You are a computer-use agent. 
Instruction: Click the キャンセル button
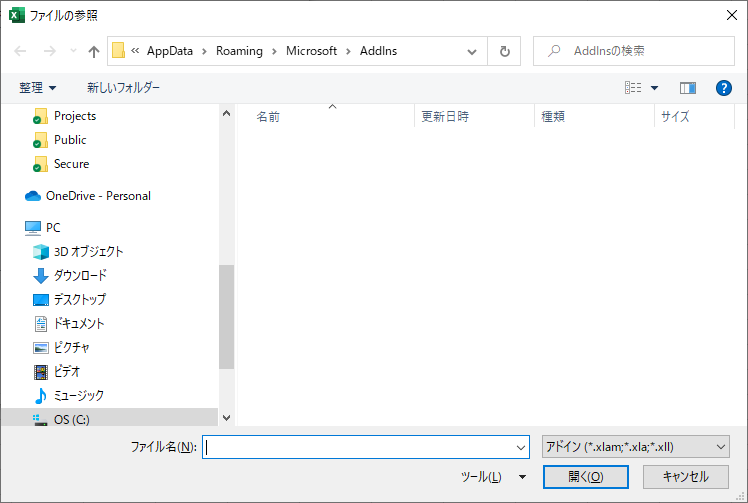[x=686, y=477]
